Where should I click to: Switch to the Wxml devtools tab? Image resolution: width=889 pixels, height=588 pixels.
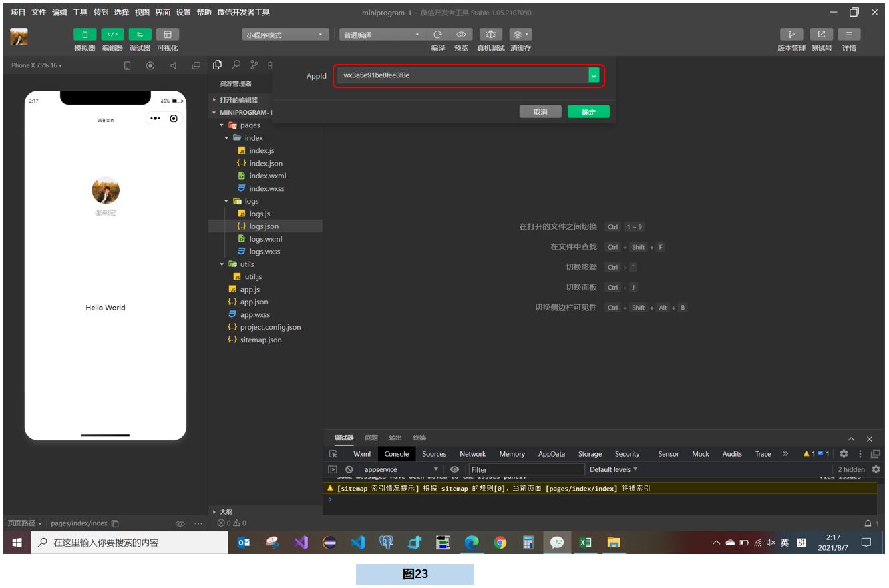(x=362, y=454)
